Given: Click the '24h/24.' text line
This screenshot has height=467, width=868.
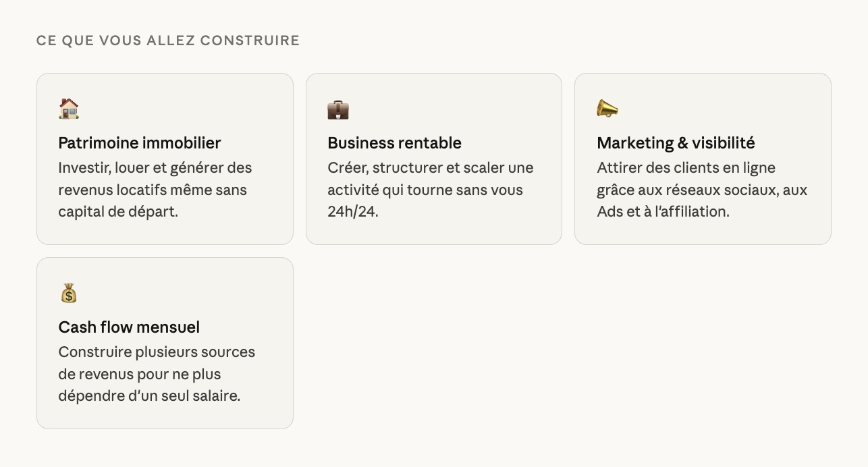Looking at the screenshot, I should 353,212.
